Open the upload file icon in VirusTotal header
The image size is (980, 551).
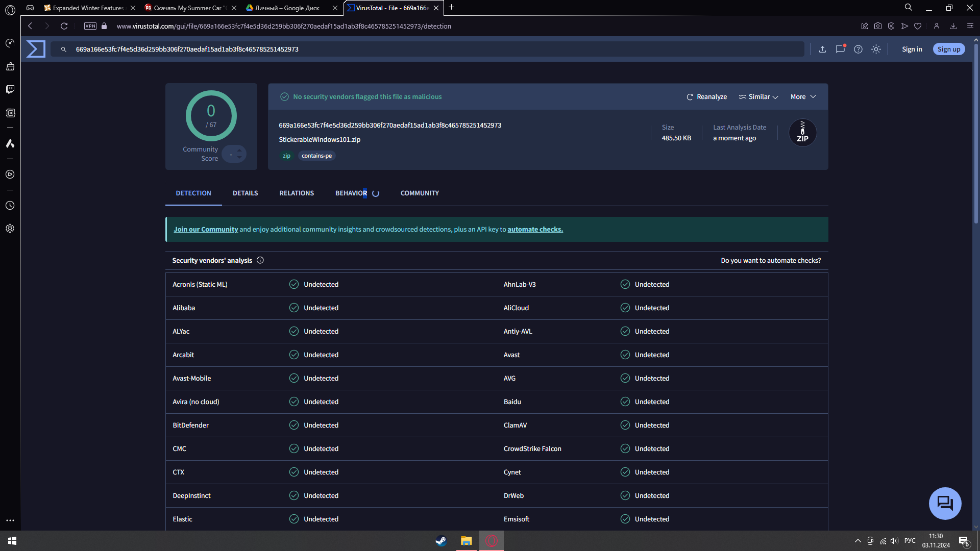pos(822,49)
